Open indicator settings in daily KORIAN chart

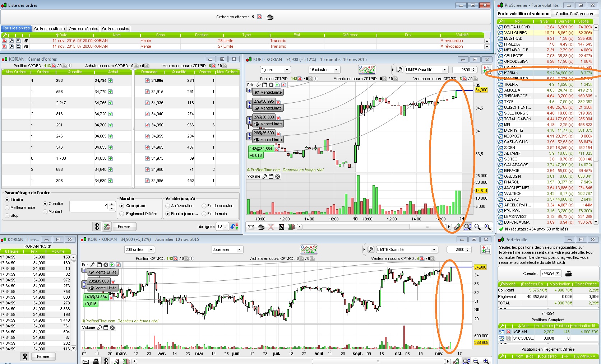pos(309,249)
